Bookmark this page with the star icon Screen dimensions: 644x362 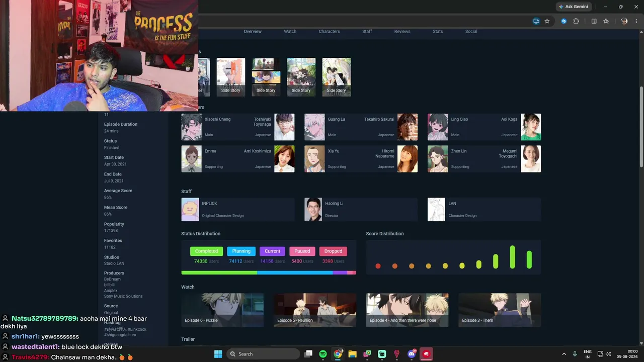[547, 21]
